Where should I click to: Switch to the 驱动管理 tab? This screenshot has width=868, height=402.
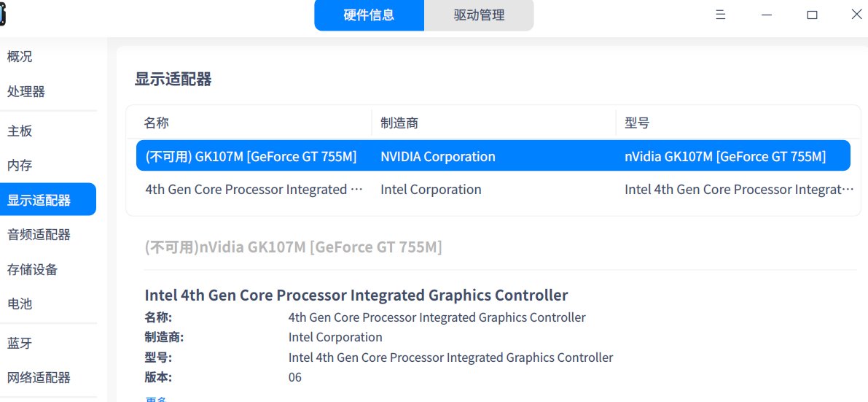pyautogui.click(x=479, y=15)
